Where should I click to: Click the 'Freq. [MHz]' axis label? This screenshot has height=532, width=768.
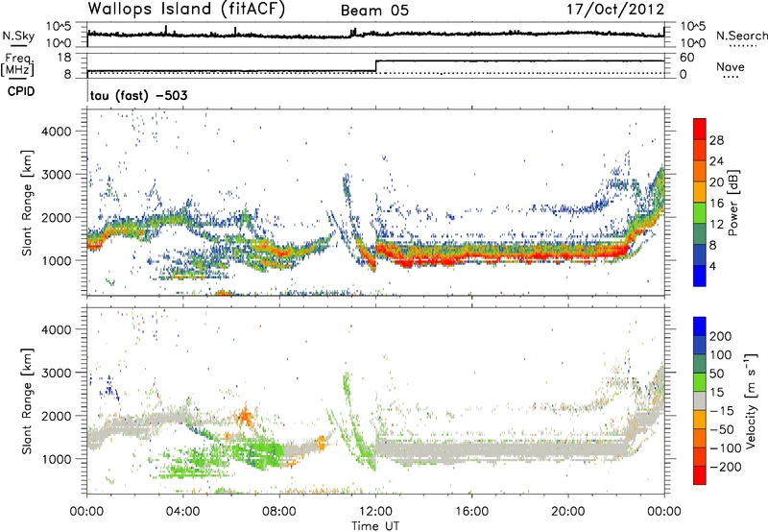click(18, 64)
